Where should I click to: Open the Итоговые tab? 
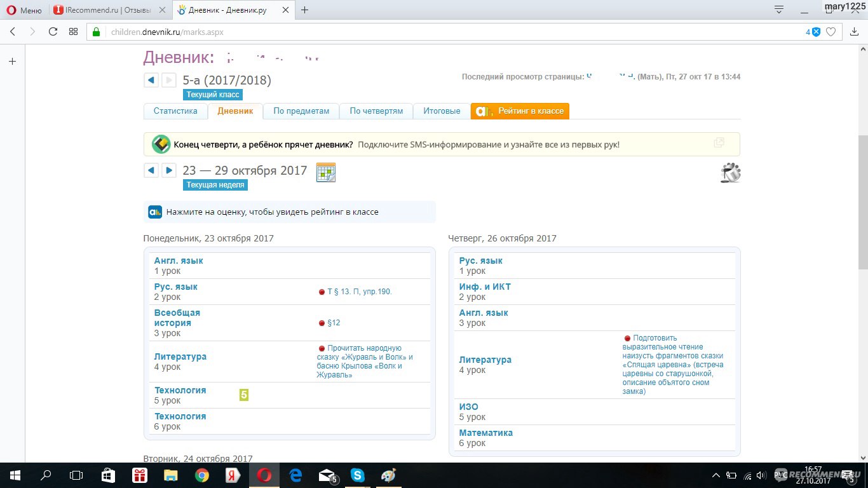[x=442, y=111]
